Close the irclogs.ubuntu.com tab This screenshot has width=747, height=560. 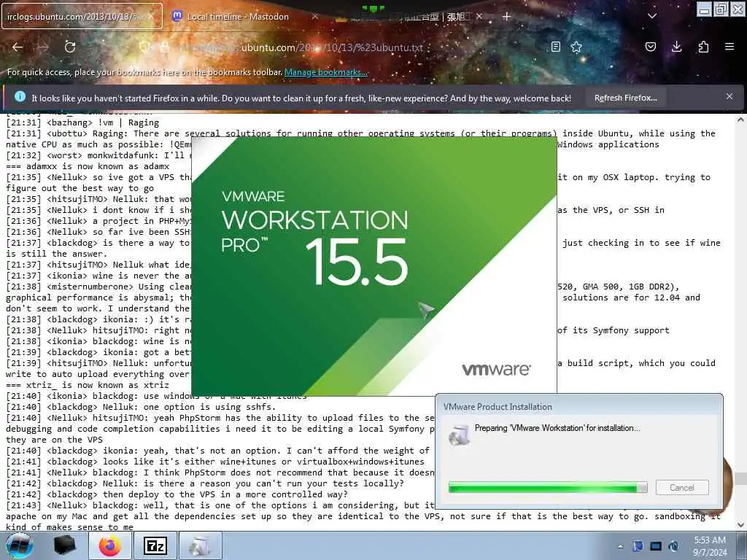tap(150, 16)
